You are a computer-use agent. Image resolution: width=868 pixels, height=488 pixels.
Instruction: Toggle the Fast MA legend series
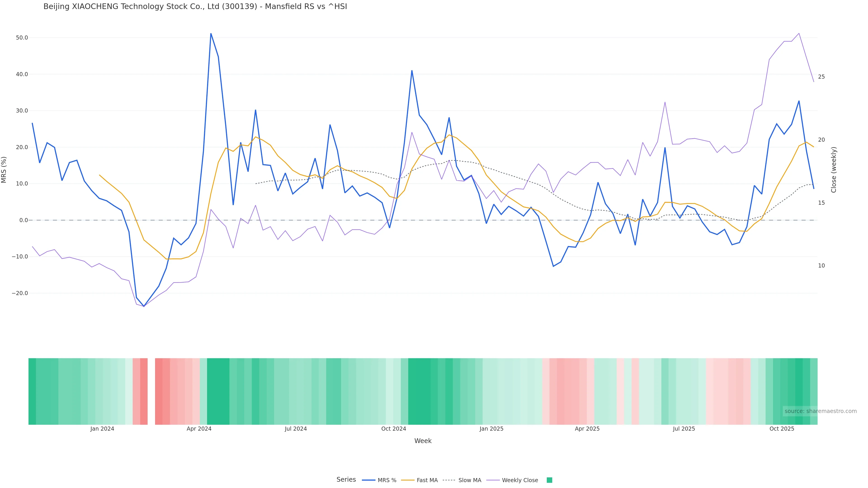[x=427, y=480]
